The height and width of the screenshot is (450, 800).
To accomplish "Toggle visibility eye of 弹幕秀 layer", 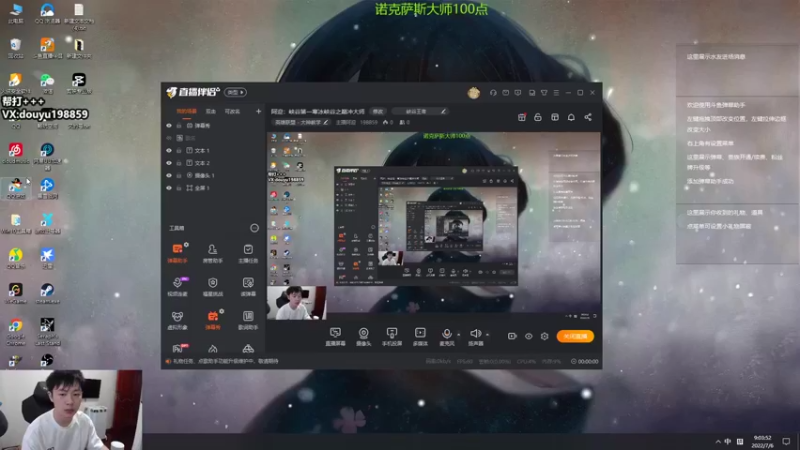I will pos(169,126).
